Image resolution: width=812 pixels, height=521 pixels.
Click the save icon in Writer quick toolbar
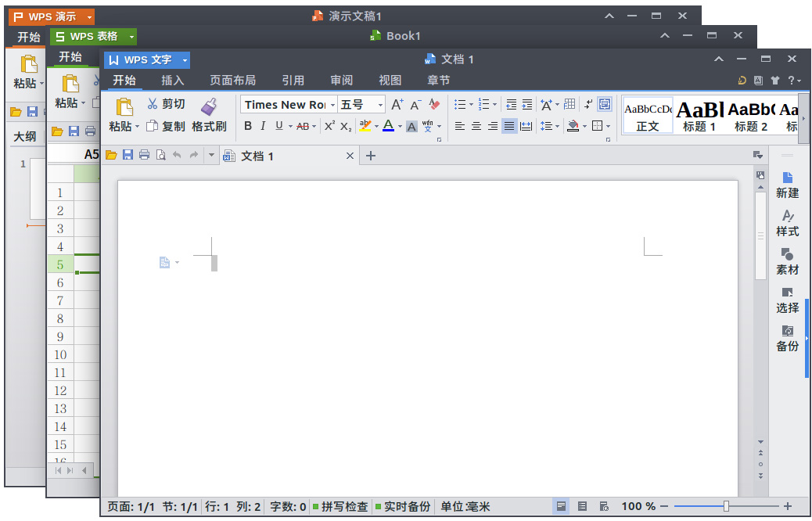(x=128, y=155)
